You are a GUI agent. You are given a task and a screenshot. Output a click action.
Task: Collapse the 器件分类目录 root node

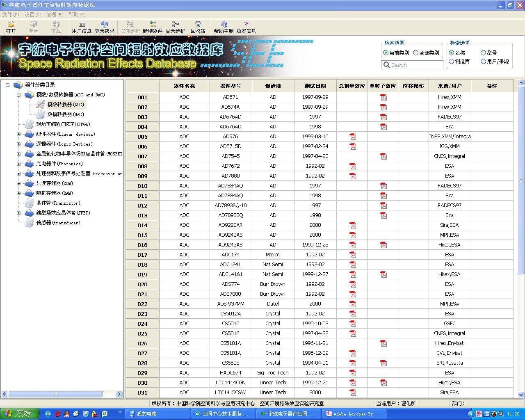click(x=7, y=85)
